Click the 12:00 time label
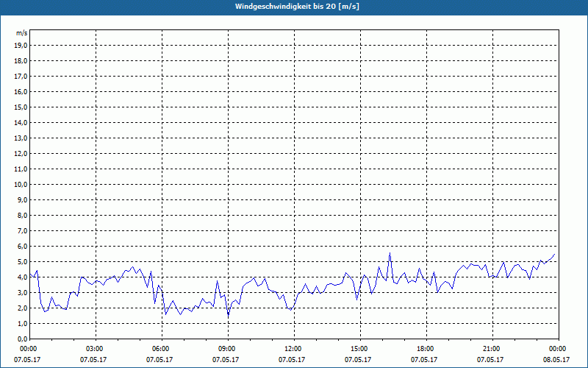Image resolution: width=588 pixels, height=368 pixels. click(x=294, y=349)
